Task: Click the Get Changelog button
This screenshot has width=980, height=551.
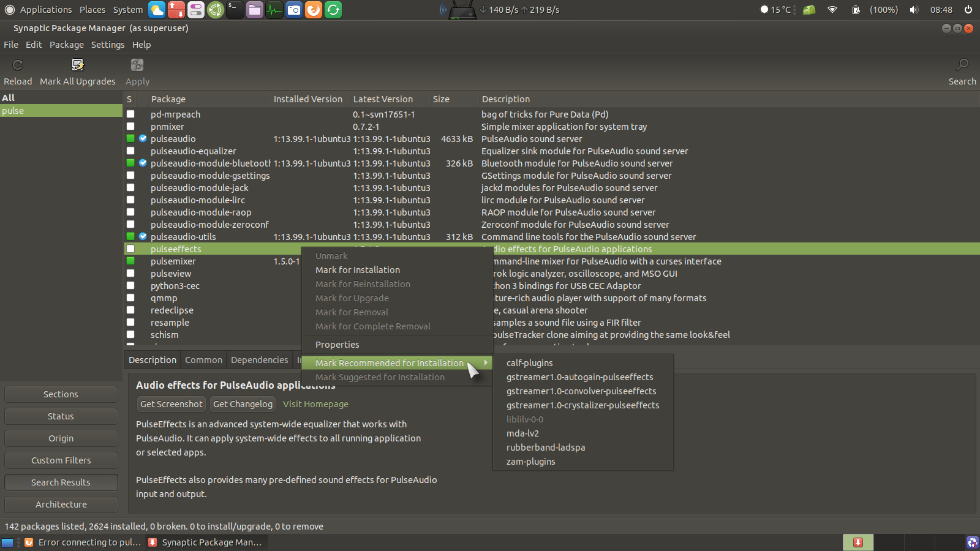Action: pyautogui.click(x=243, y=404)
